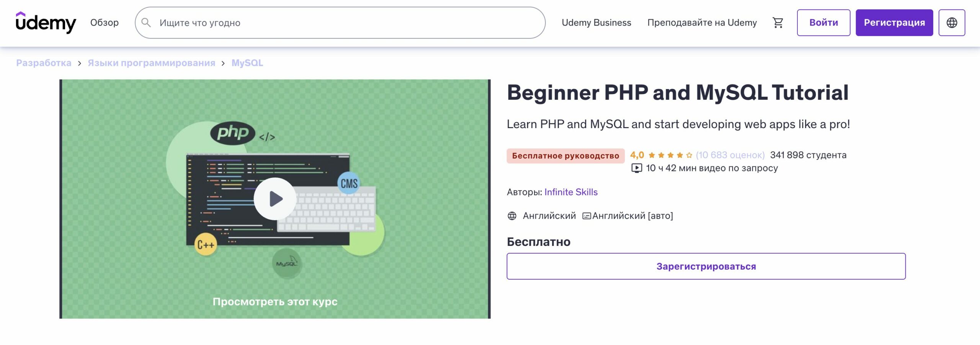Open the shopping cart icon
Image resolution: width=980 pixels, height=345 pixels.
(x=777, y=23)
